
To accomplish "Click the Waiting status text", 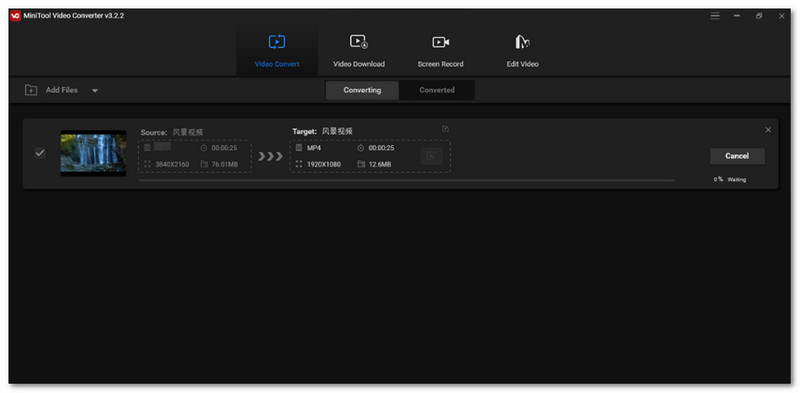I will 737,180.
